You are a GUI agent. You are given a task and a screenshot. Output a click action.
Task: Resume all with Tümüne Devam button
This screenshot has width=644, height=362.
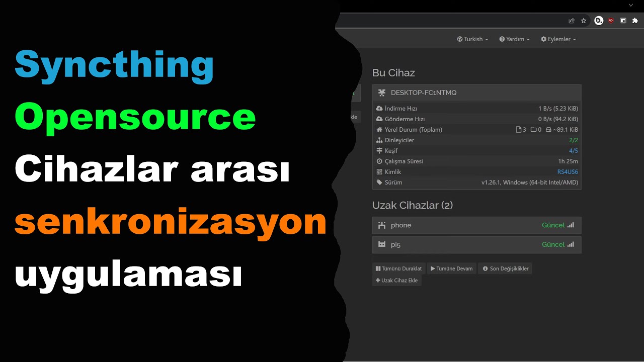click(x=451, y=268)
